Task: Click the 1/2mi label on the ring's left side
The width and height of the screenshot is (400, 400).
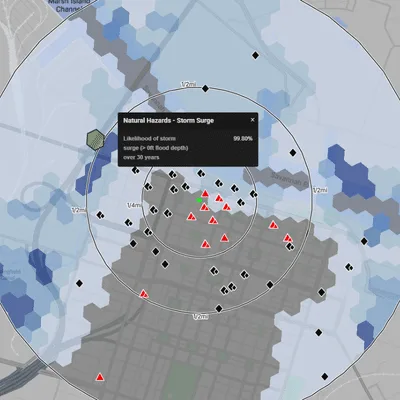Action: (x=79, y=210)
